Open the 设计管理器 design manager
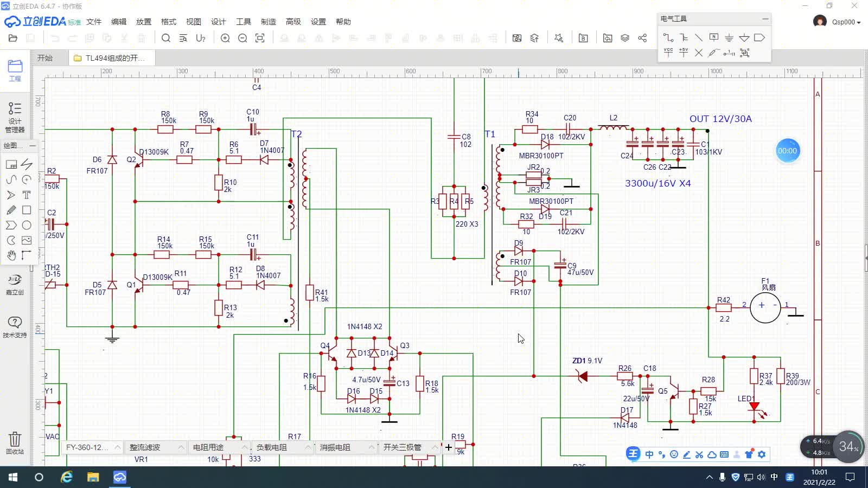The image size is (868, 488). 15,117
